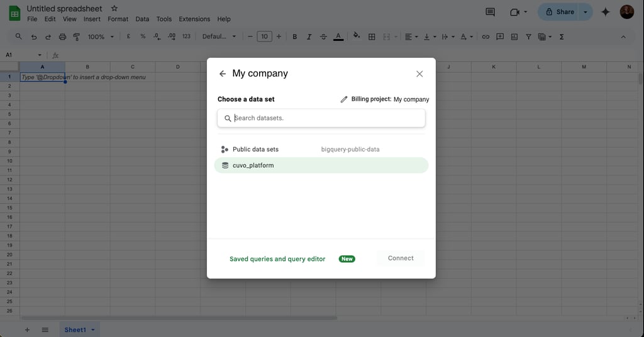Go back with the dialog's back arrow

click(222, 74)
